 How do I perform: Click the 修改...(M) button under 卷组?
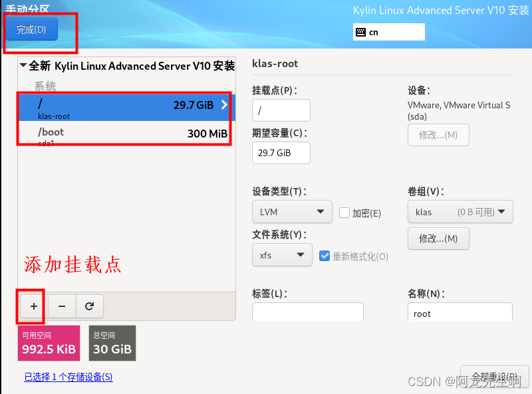point(438,239)
